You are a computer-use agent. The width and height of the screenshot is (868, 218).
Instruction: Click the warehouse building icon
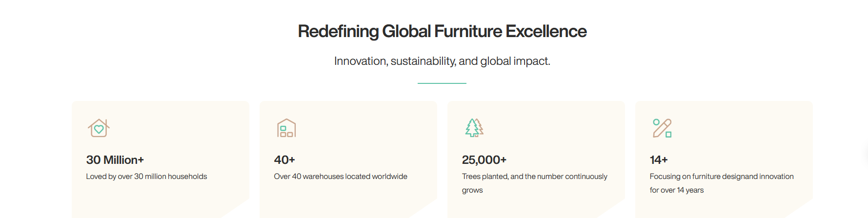pos(286,128)
